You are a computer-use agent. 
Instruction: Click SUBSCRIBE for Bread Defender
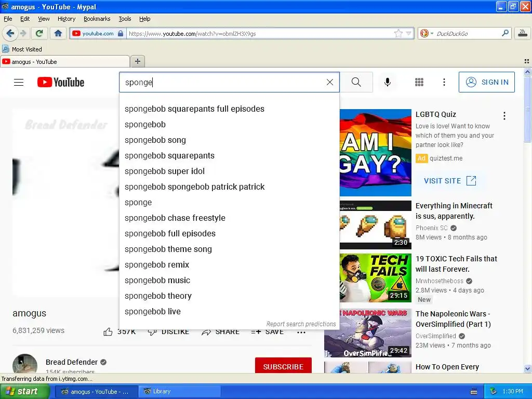(x=283, y=365)
